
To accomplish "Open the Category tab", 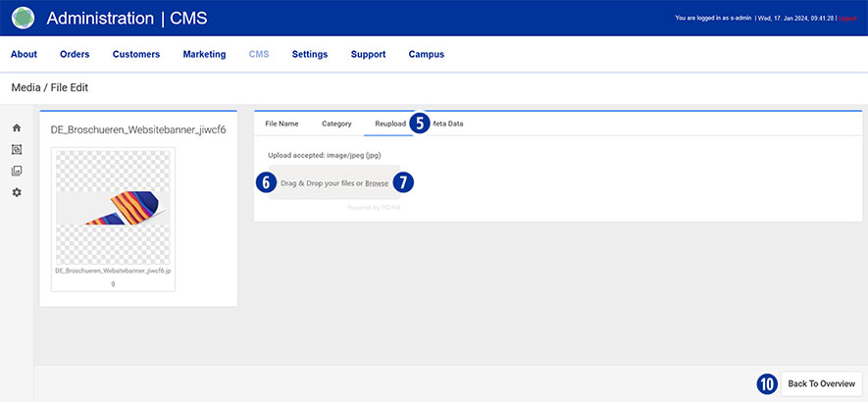I will [x=336, y=125].
